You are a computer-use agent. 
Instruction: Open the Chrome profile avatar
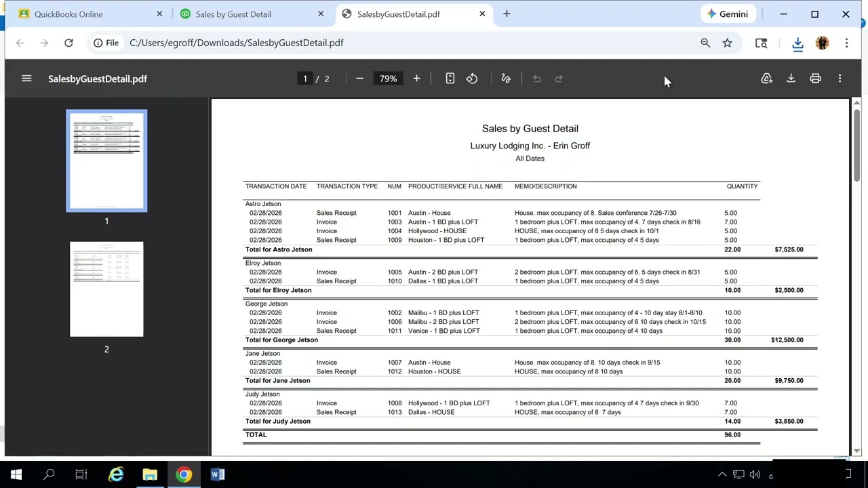(x=822, y=43)
